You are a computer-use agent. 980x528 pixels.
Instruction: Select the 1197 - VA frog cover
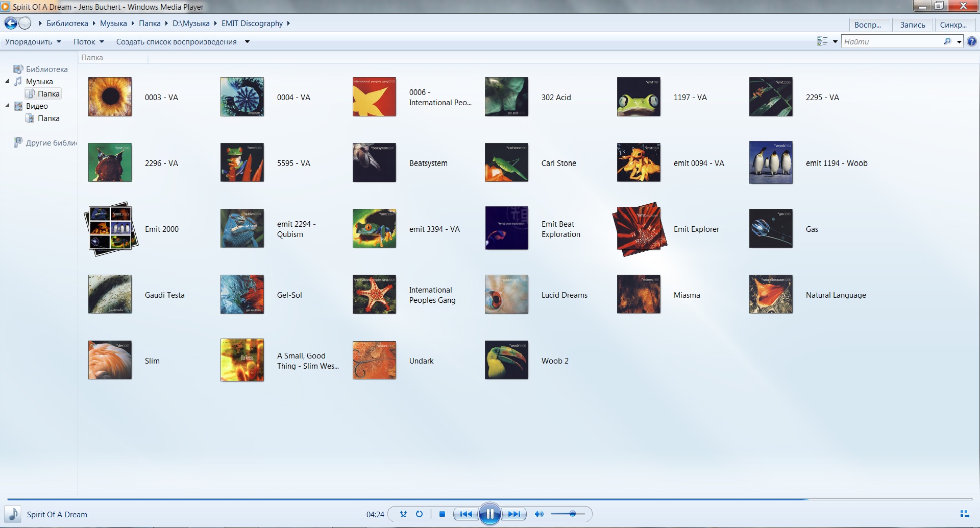[x=639, y=97]
